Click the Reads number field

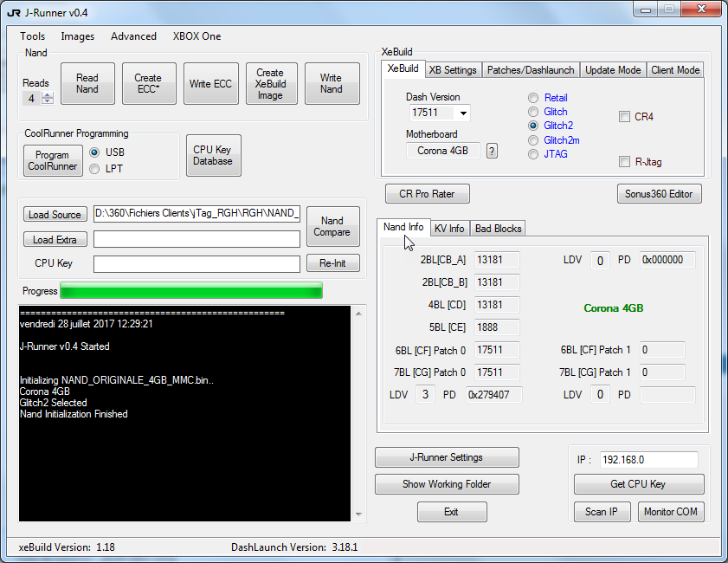coord(33,98)
